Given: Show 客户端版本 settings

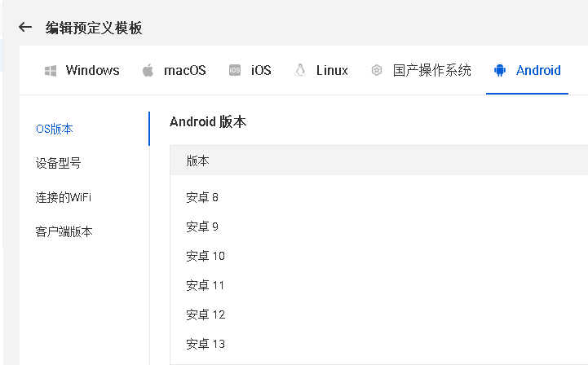Looking at the screenshot, I should coord(64,231).
